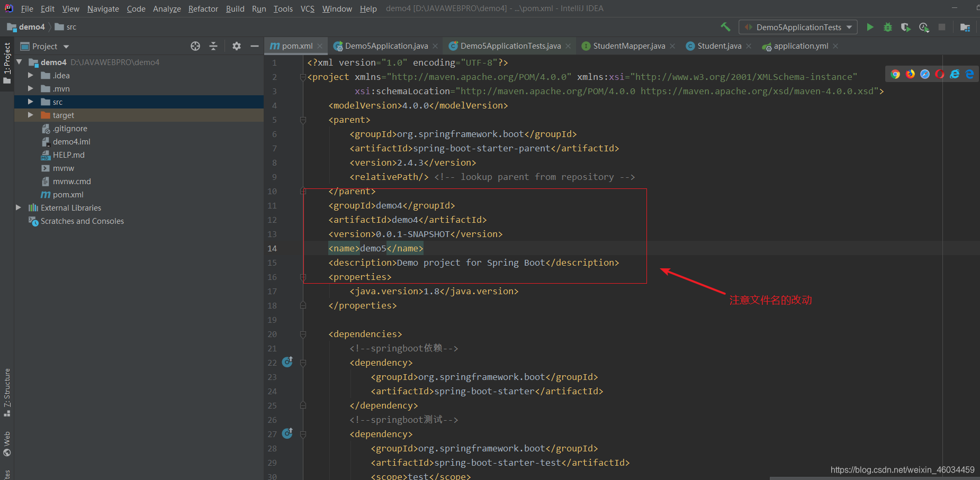The image size is (980, 480).
Task: Open the Build menu
Action: click(235, 8)
